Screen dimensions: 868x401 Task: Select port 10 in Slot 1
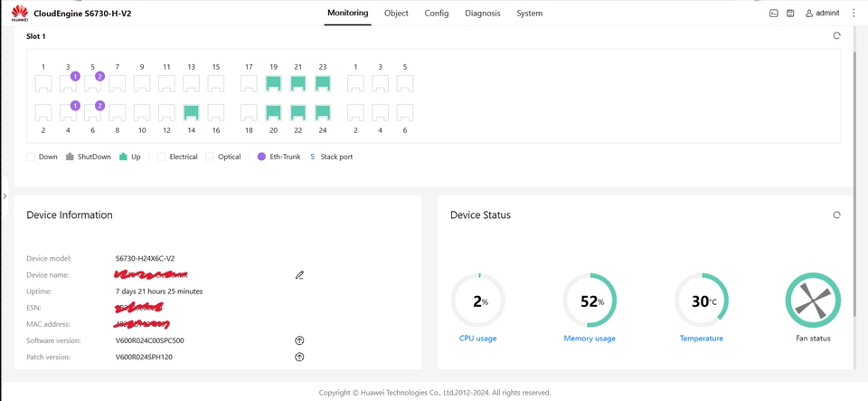click(142, 112)
